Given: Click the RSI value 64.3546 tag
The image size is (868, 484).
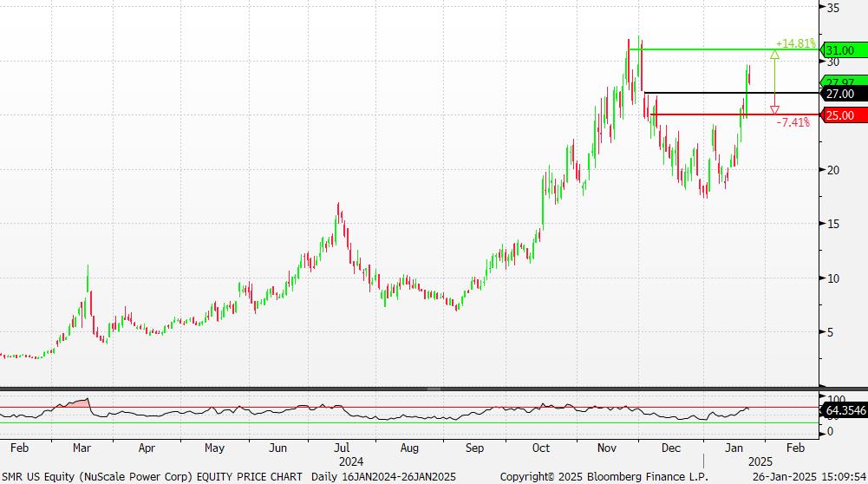Looking at the screenshot, I should pos(844,411).
